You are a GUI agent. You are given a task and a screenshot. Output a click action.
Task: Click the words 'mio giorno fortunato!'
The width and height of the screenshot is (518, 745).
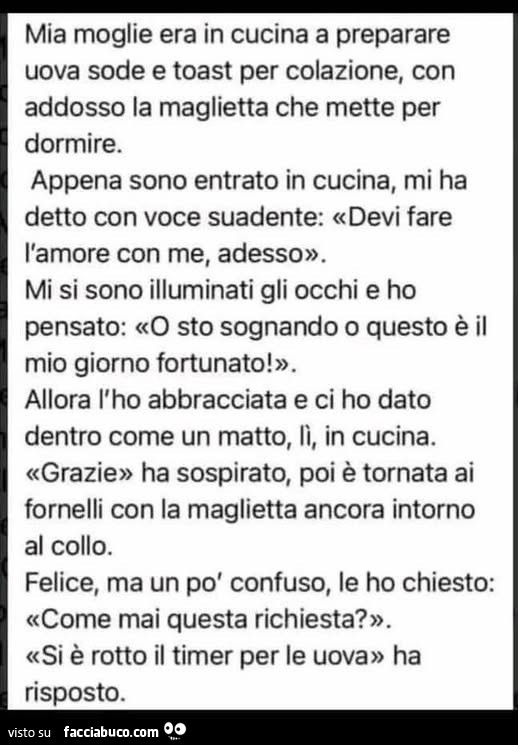click(x=149, y=363)
